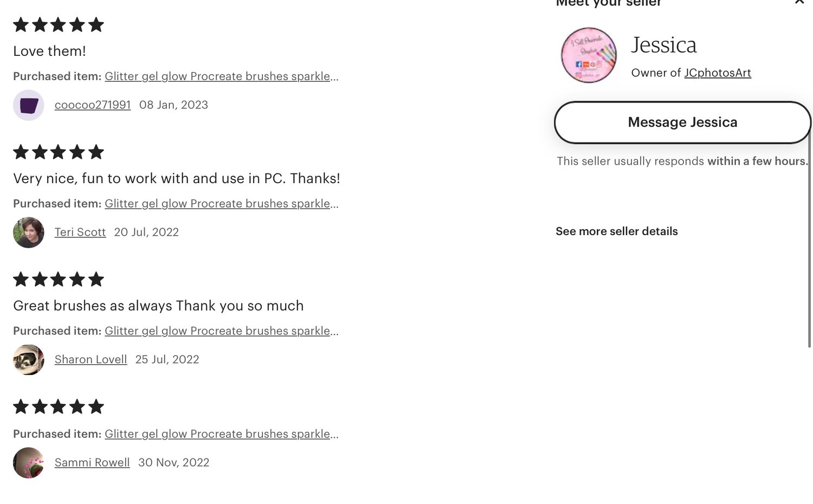Click Teri Scott's profile photo
The image size is (813, 504).
point(28,232)
